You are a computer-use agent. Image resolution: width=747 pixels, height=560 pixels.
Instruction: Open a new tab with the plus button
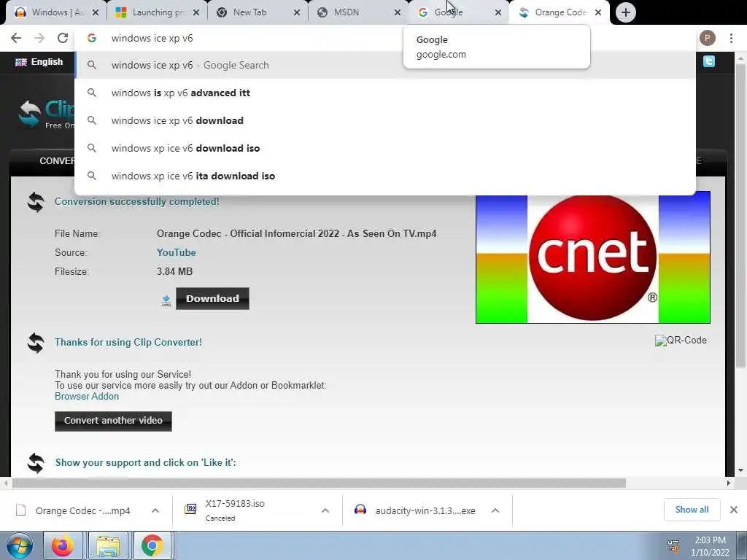[x=625, y=12]
